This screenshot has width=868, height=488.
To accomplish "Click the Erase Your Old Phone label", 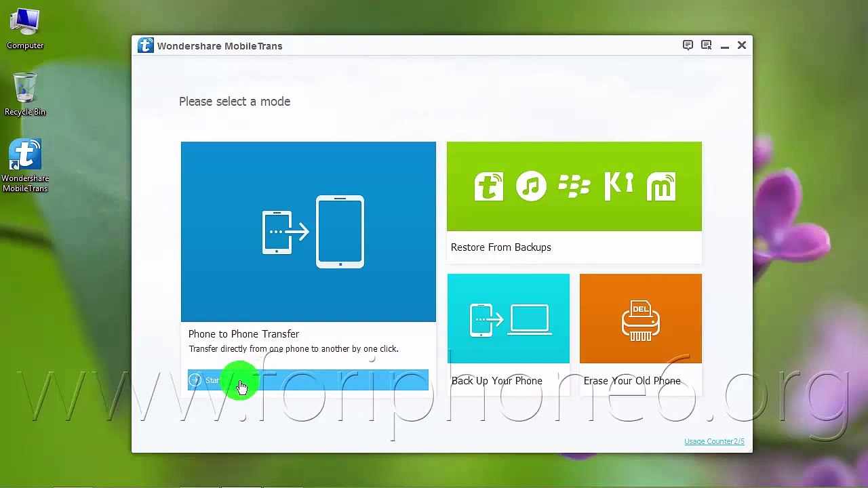I will click(x=632, y=381).
